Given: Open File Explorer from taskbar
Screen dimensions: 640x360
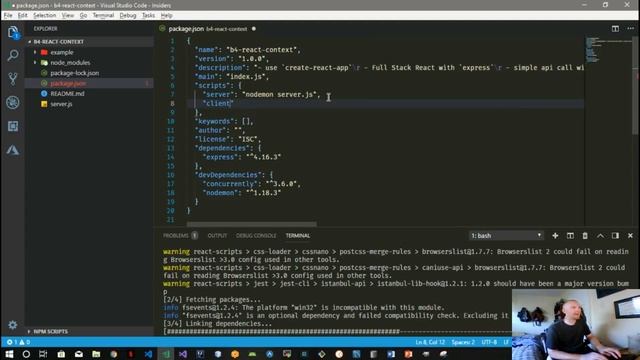Looking at the screenshot, I should 96,354.
